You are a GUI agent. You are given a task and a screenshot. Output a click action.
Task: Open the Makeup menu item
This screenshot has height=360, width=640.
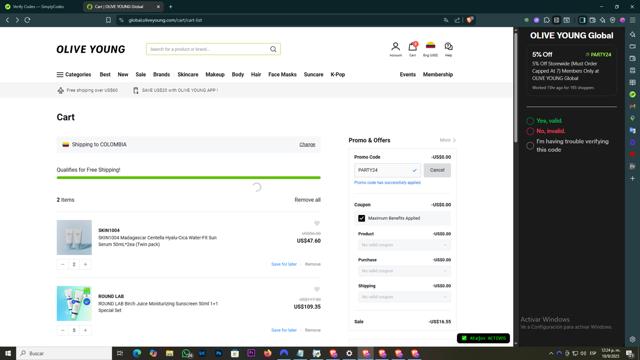pos(215,75)
